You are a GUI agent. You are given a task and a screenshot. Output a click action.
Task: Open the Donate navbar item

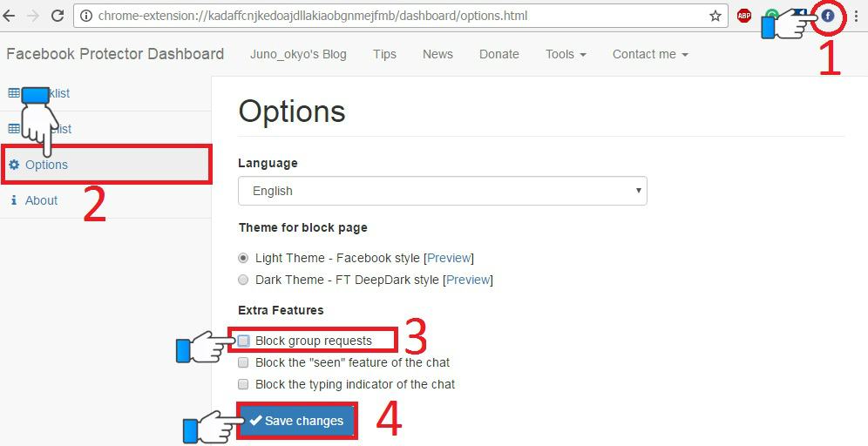tap(499, 54)
